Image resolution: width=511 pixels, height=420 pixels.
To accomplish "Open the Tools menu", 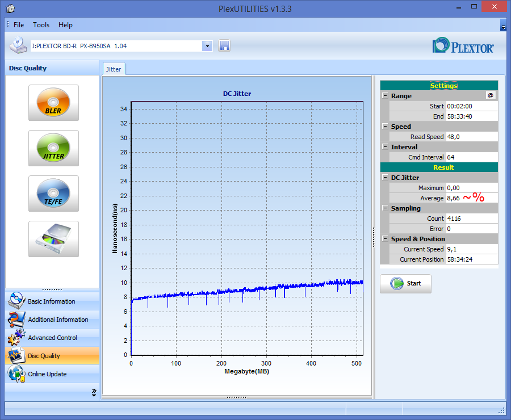I will (x=41, y=25).
